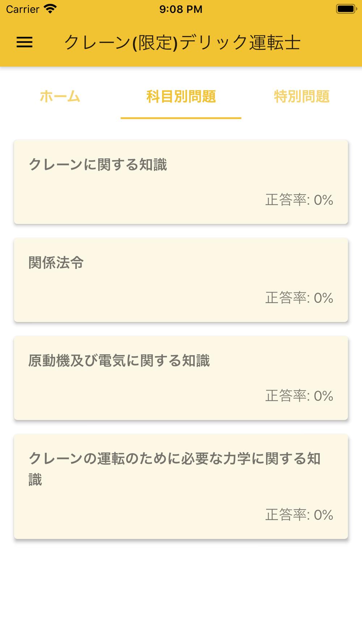Open the クレーンに関する知識 card
The image size is (362, 644).
click(x=181, y=182)
